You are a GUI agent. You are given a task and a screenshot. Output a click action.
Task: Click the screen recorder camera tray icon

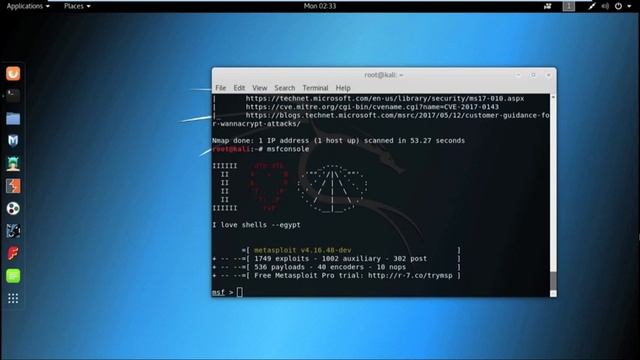tap(547, 6)
